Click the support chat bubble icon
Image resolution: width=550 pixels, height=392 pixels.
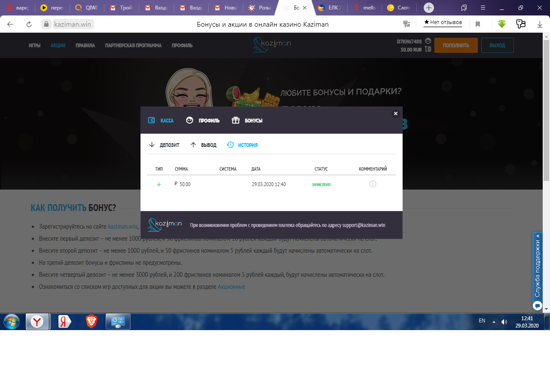(x=538, y=306)
